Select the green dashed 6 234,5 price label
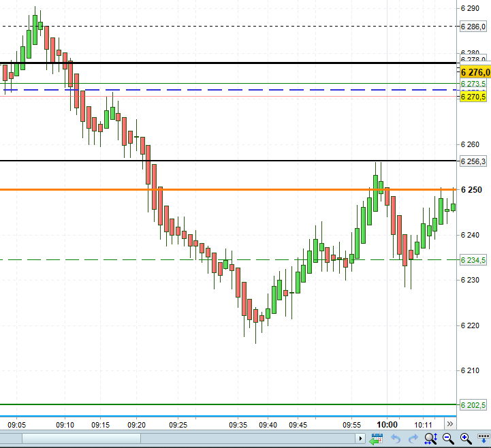491x448 pixels. tap(473, 260)
